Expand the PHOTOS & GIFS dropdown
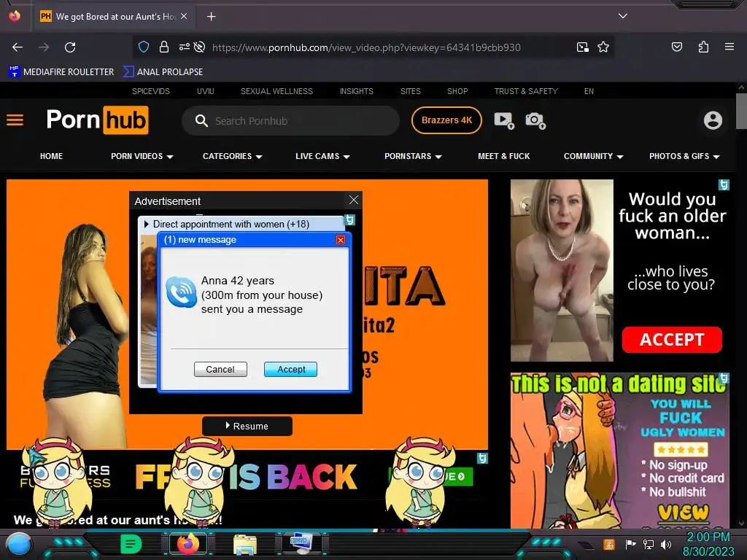This screenshot has width=747, height=560. [x=684, y=156]
